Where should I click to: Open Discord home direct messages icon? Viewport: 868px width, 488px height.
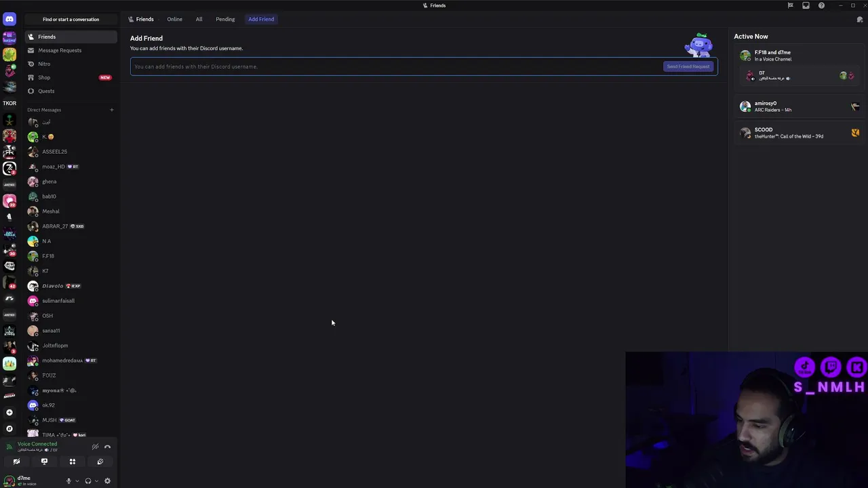(x=9, y=20)
